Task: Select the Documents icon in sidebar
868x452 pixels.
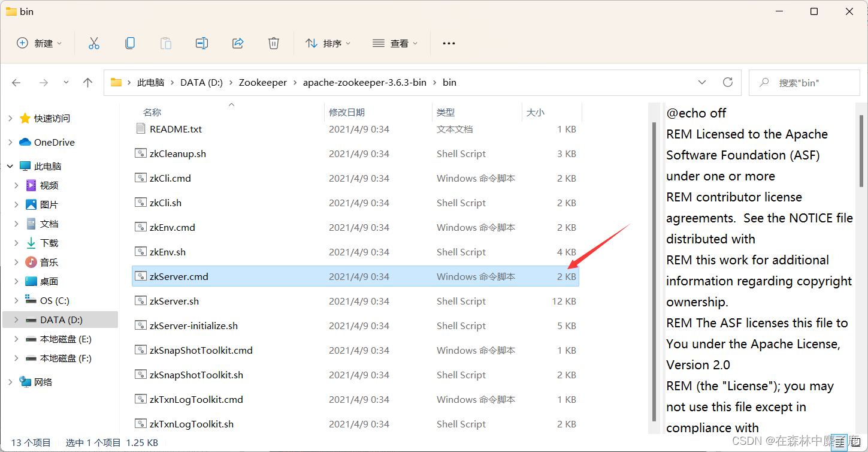Action: [31, 224]
